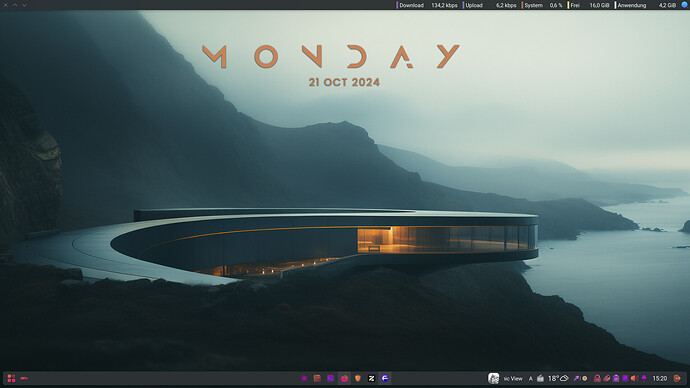
Task: Click the down chevron in top-left panel
Action: [x=25, y=5]
